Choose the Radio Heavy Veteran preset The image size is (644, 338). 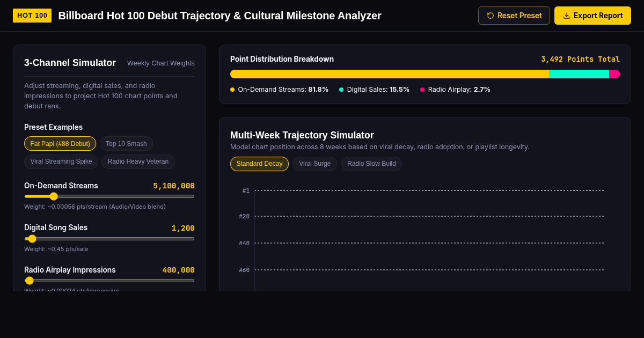click(138, 161)
